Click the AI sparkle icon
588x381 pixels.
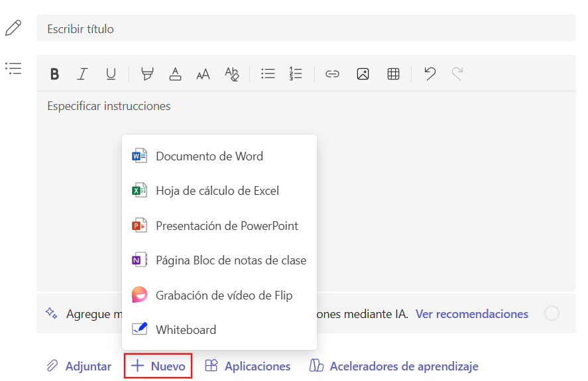click(51, 313)
